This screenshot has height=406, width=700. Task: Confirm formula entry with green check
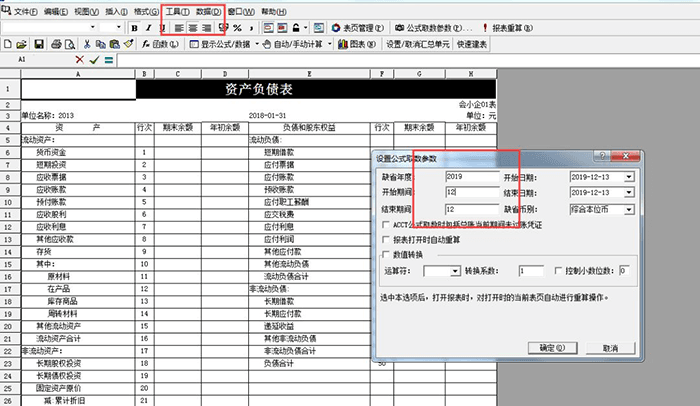coord(94,60)
